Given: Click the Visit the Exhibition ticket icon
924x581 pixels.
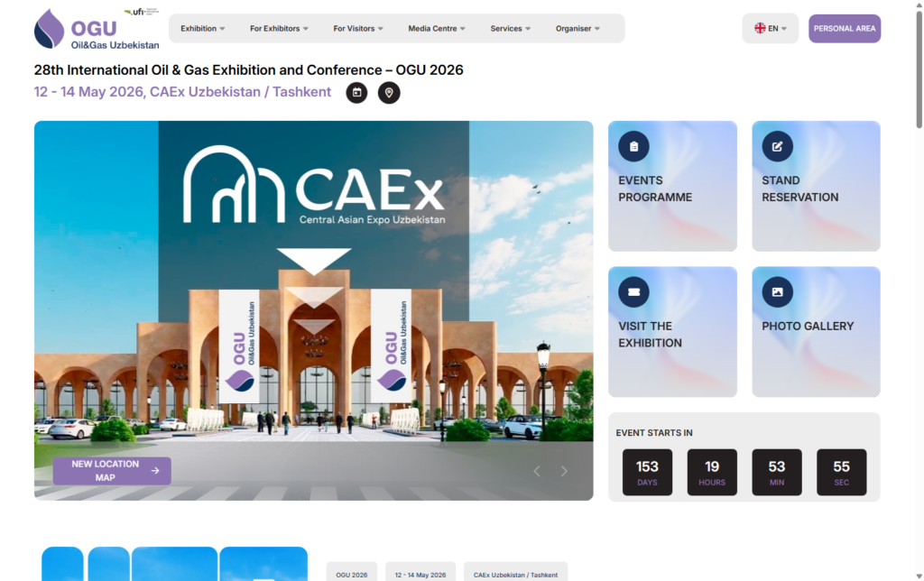Looking at the screenshot, I should tap(633, 291).
